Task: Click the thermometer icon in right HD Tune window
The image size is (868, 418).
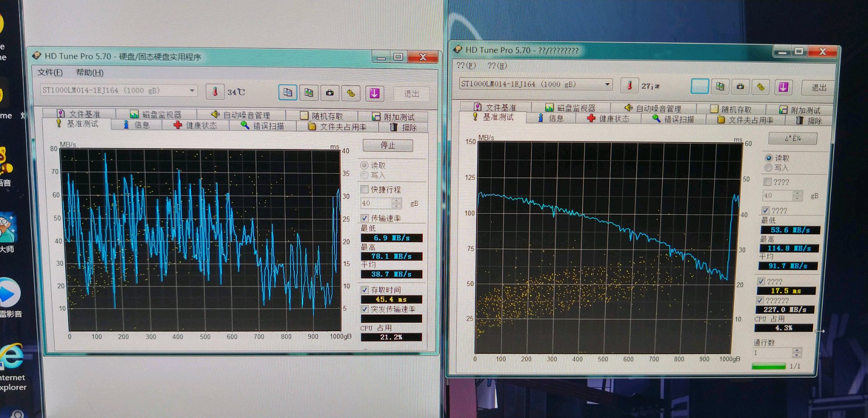Action: pos(629,86)
